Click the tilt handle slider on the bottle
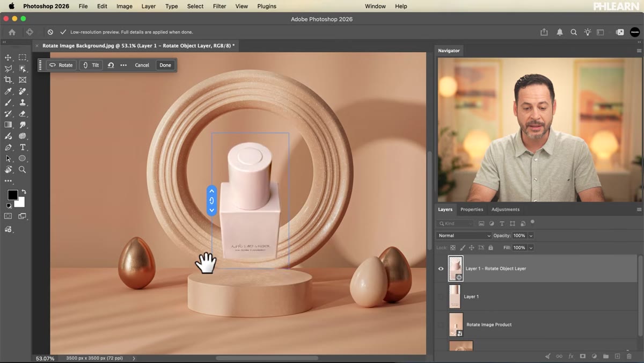This screenshot has height=363, width=644. tap(211, 200)
